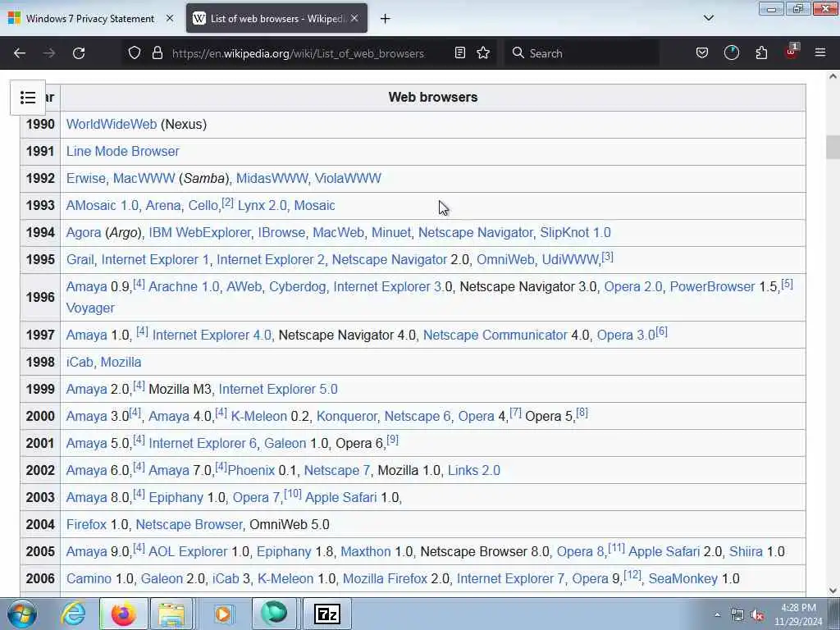Open the WorldWideWeb link
This screenshot has height=630, width=840.
click(112, 125)
